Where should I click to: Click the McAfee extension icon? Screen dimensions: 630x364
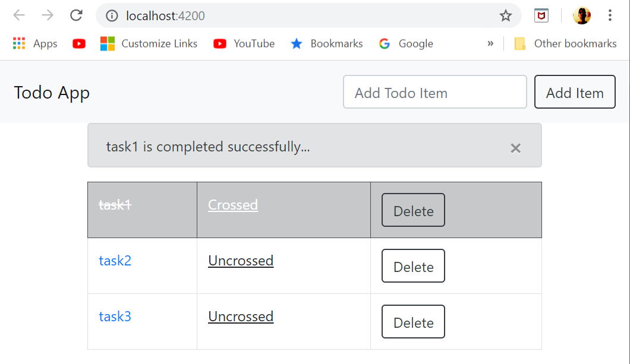(x=541, y=16)
